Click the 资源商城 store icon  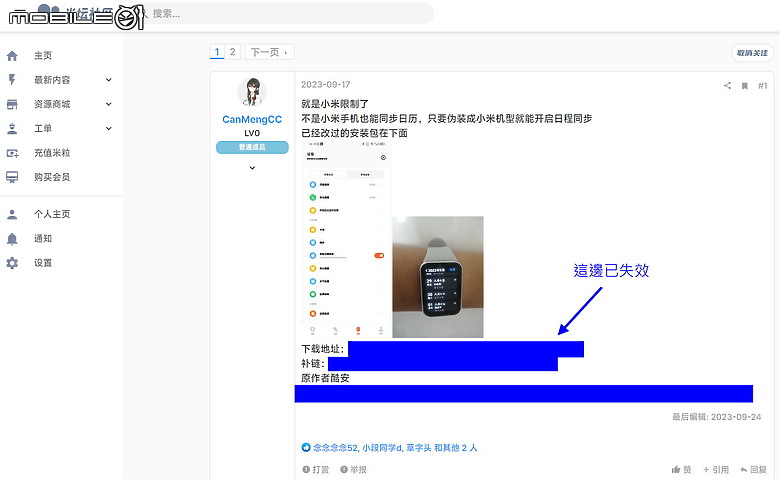click(x=12, y=104)
